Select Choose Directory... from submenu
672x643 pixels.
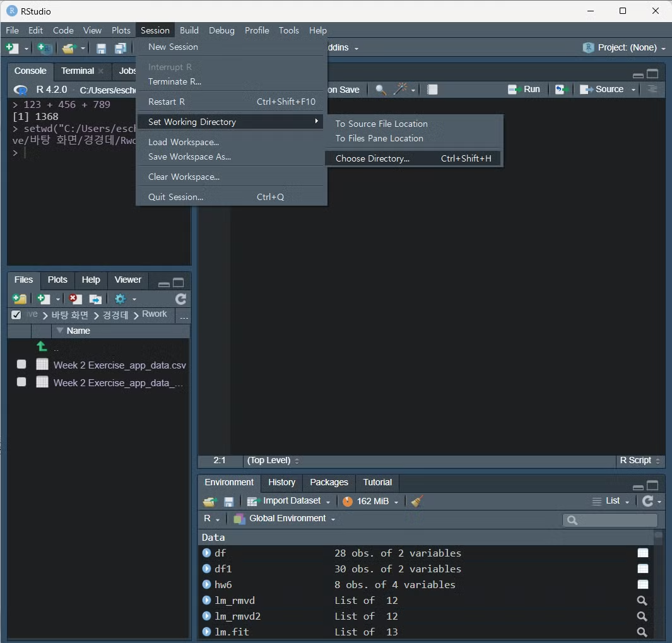click(413, 158)
